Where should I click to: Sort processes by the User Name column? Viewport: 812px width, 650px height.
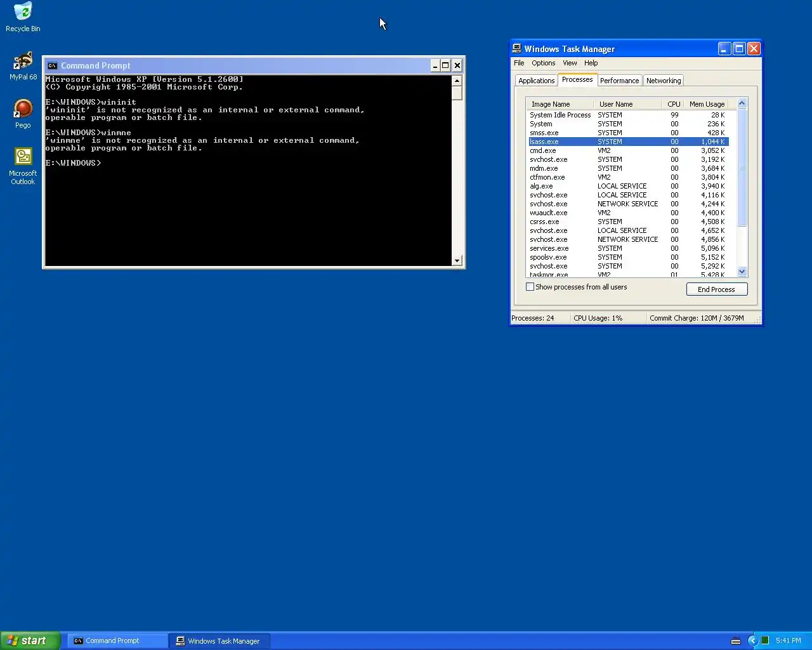point(627,104)
